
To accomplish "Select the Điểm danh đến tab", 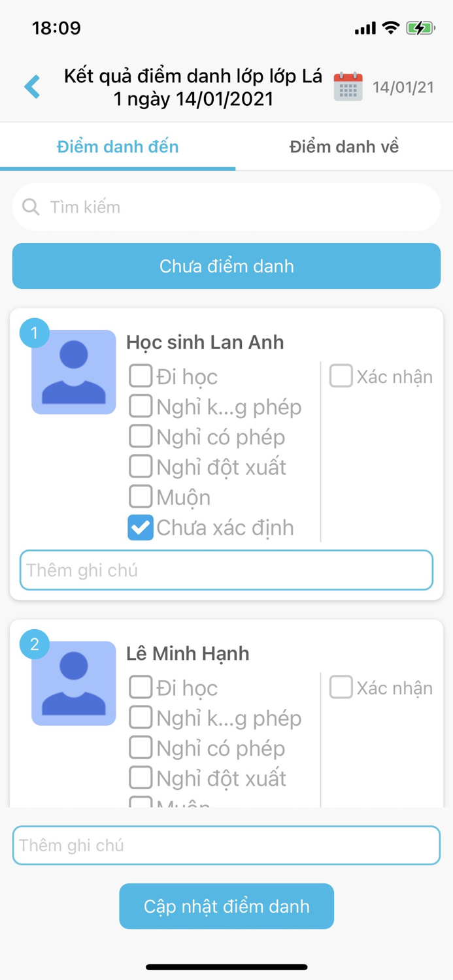I will pyautogui.click(x=118, y=146).
